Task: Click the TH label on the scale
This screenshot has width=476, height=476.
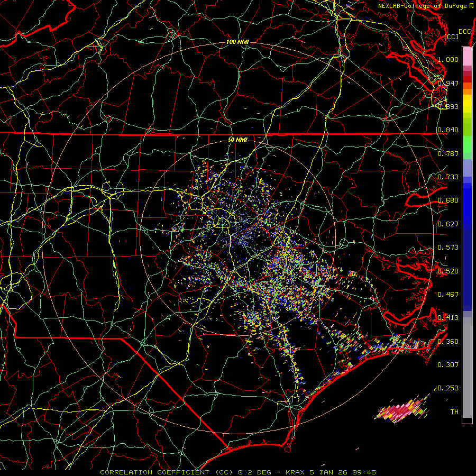Action: (x=454, y=411)
